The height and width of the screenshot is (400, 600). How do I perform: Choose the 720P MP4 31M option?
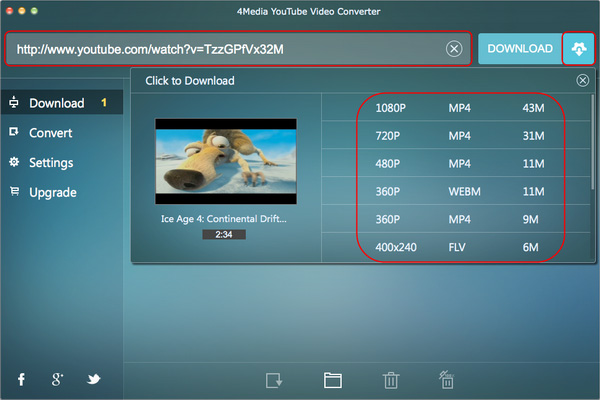(x=459, y=135)
